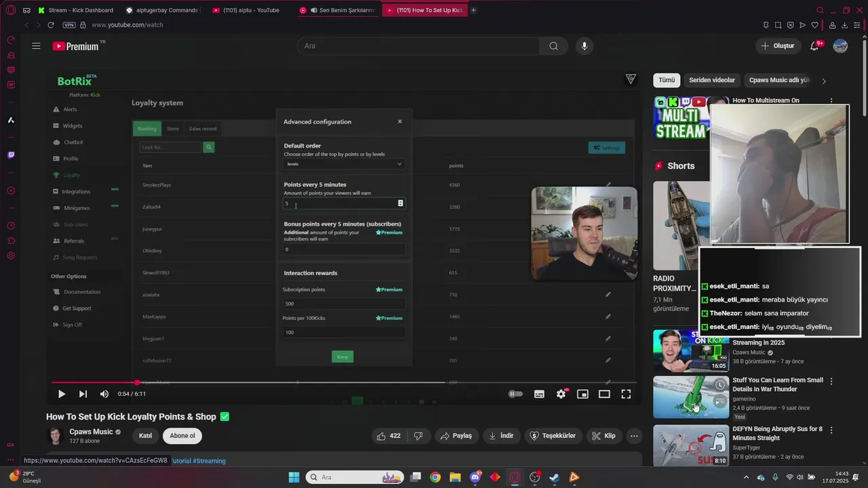Screen dimensions: 868x488
Task: Click the İndir download button
Action: pos(501,436)
